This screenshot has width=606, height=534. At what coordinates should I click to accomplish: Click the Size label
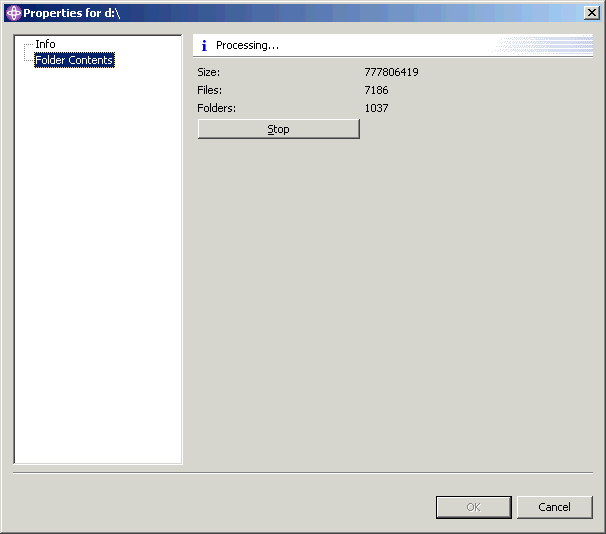tap(208, 72)
